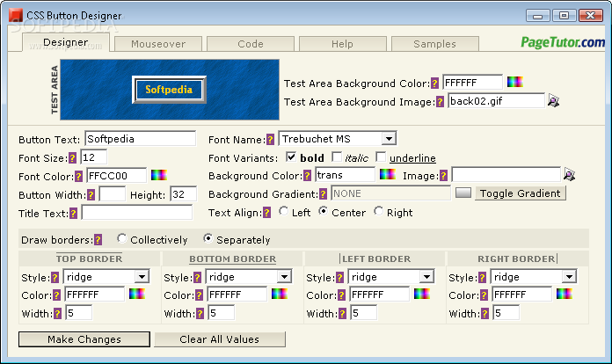
Task: Open help icon next to Draw borders
Action: click(x=98, y=239)
